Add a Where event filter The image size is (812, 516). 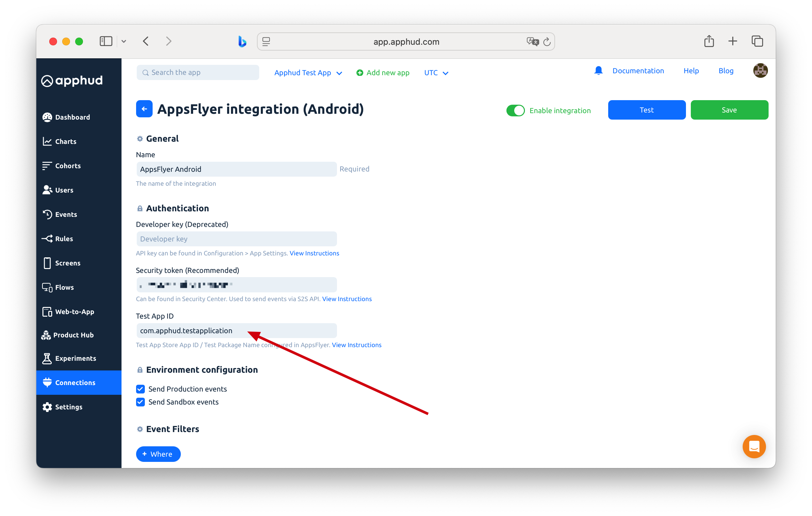(158, 454)
